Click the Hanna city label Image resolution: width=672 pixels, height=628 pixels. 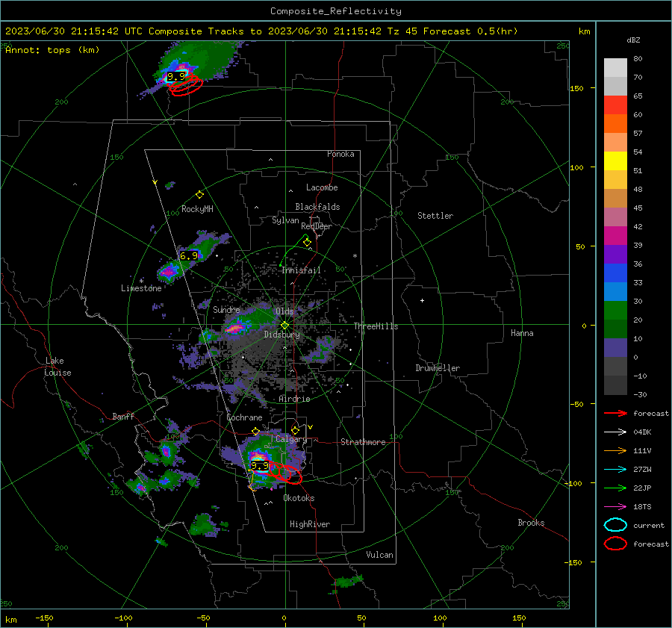coord(522,333)
